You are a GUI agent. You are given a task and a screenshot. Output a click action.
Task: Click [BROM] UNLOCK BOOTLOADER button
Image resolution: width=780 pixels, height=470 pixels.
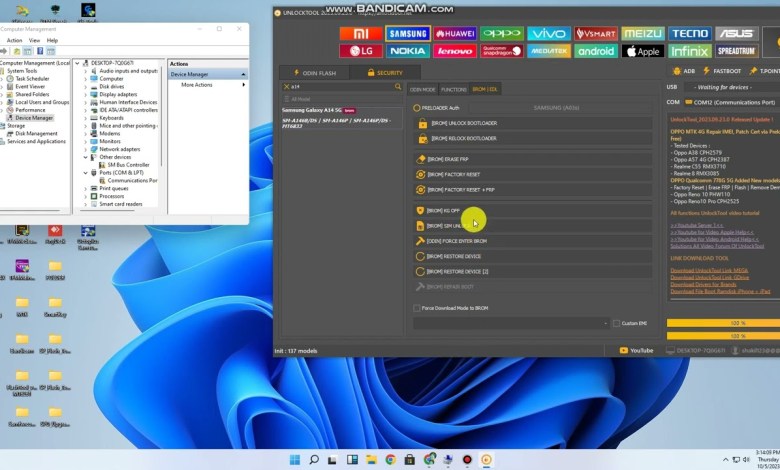coord(532,123)
